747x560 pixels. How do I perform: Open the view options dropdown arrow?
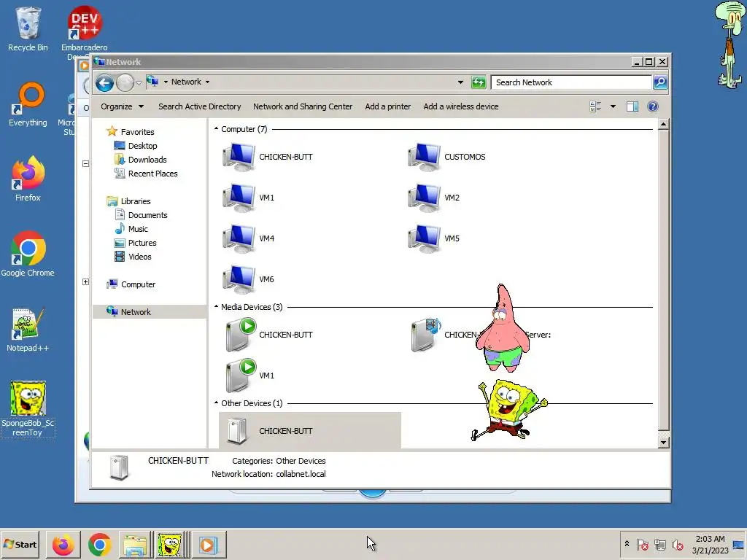click(613, 106)
